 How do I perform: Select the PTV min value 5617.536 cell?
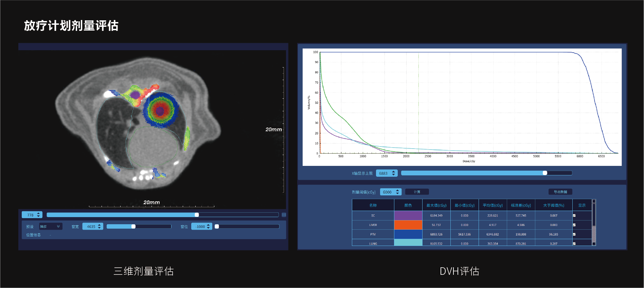click(465, 234)
